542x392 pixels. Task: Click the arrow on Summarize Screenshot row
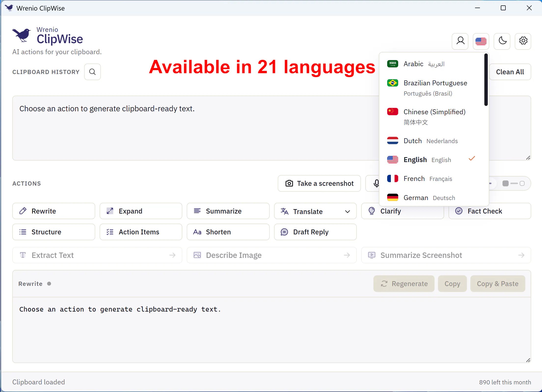pyautogui.click(x=521, y=255)
